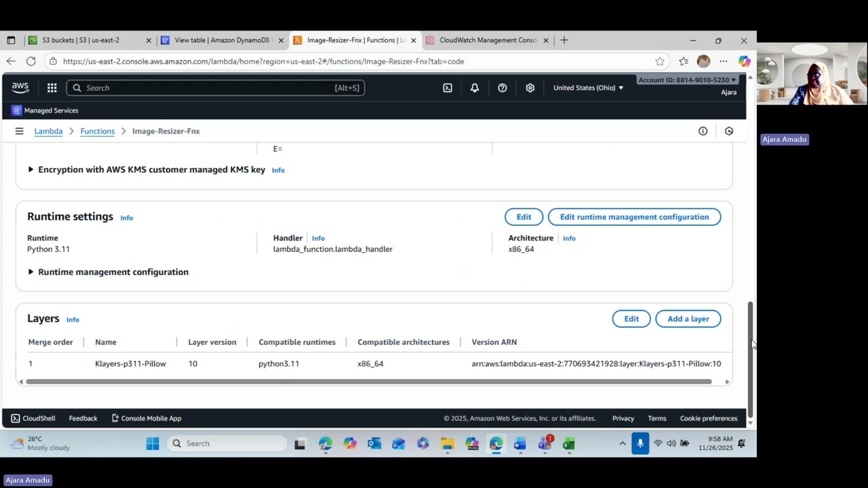Open the Copilot icon in browser toolbar
Image resolution: width=868 pixels, height=488 pixels.
[745, 61]
